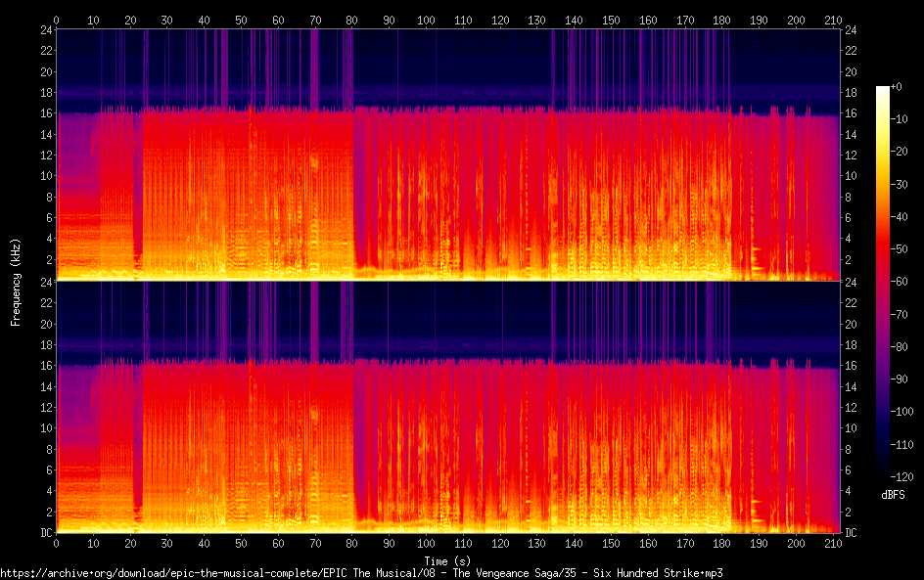Screen dimensions: 924x580
Task: Click the Time (s) axis label
Action: click(446, 560)
